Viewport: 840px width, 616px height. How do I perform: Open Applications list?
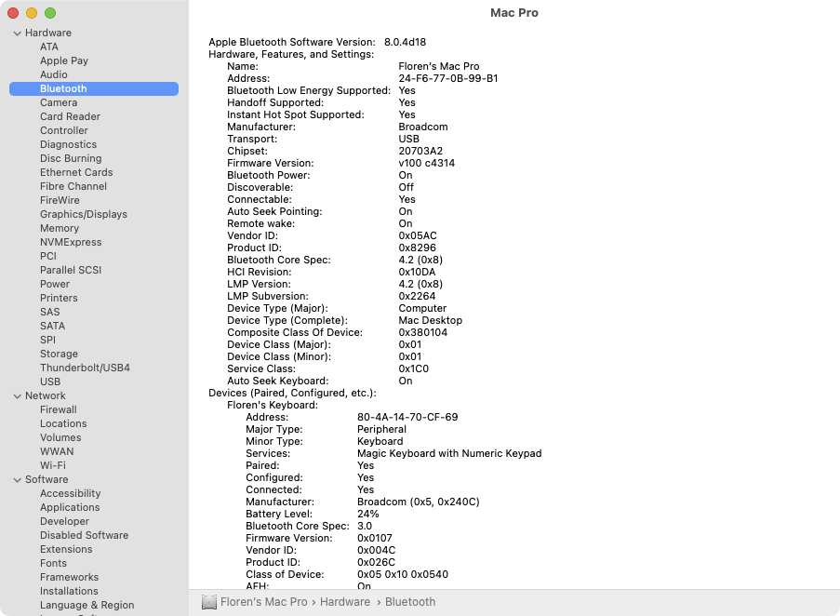tap(70, 507)
